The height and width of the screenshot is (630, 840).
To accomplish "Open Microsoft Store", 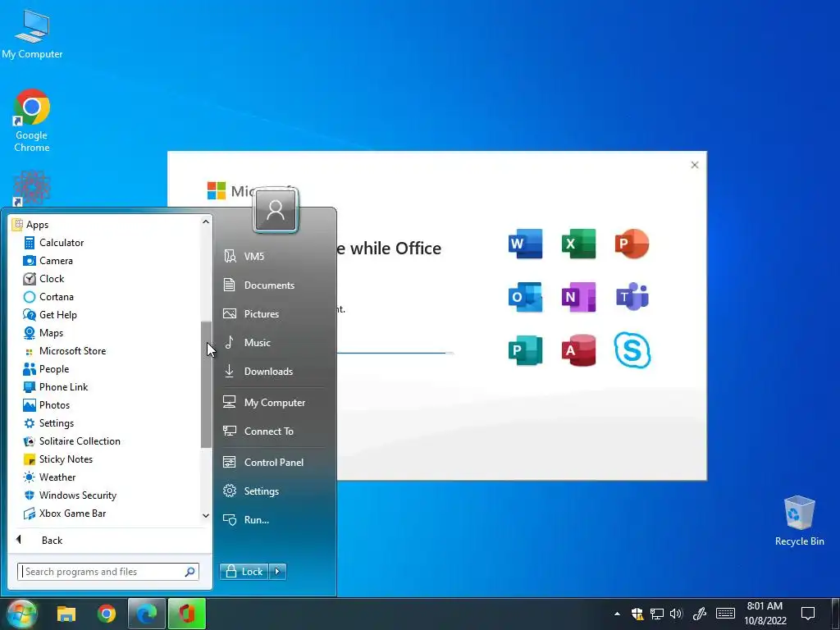I will click(x=65, y=351).
